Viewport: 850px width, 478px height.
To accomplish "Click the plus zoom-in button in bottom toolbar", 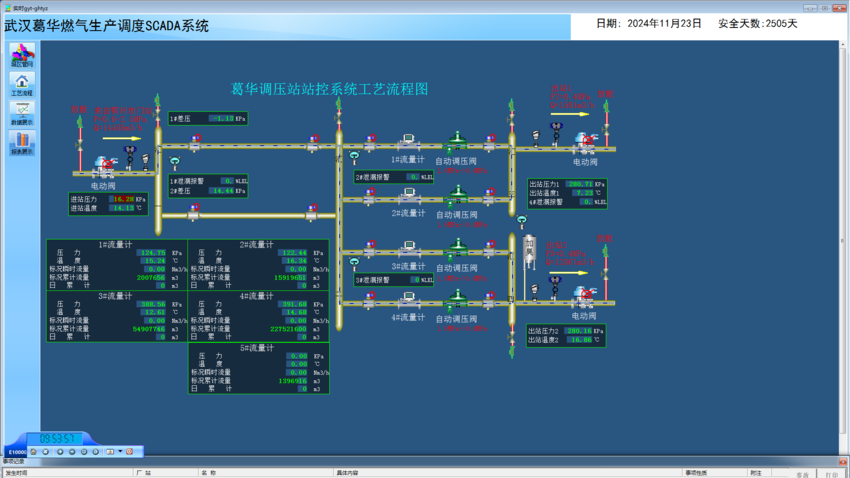I will pyautogui.click(x=60, y=452).
